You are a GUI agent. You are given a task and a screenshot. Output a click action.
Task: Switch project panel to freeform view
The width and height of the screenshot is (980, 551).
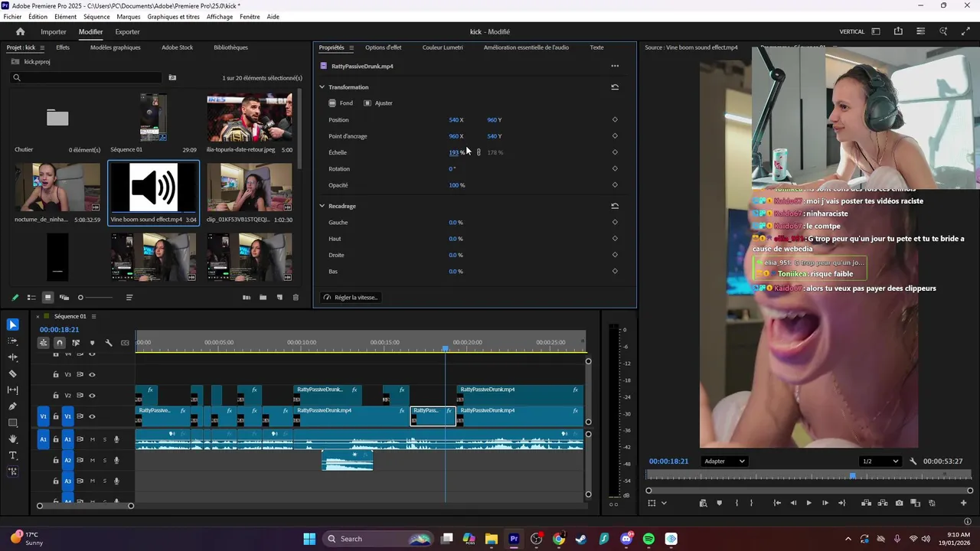tap(64, 298)
